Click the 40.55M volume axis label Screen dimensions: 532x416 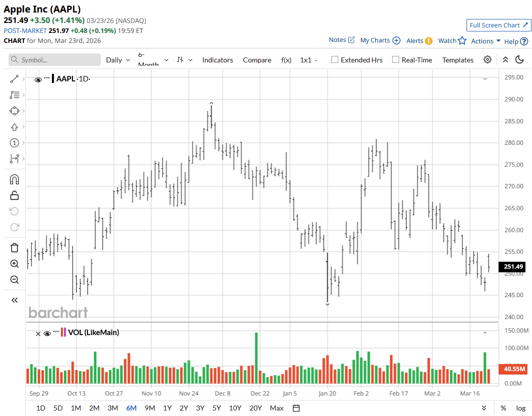pos(513,369)
